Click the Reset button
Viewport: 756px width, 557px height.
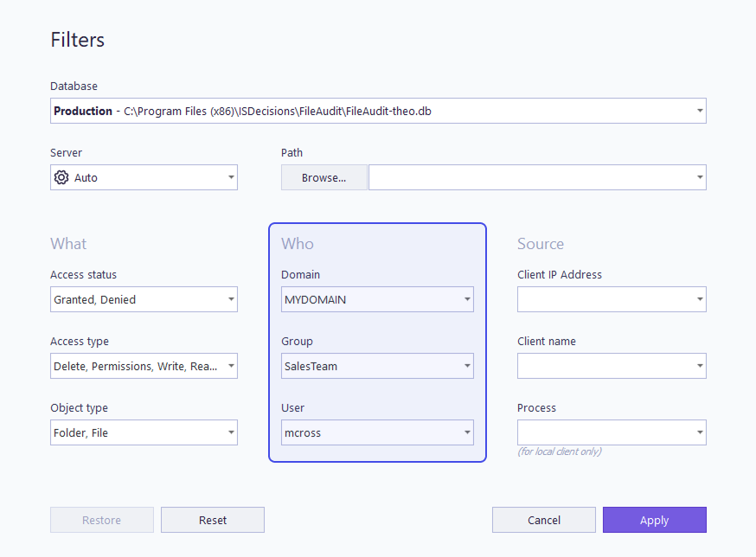click(213, 520)
